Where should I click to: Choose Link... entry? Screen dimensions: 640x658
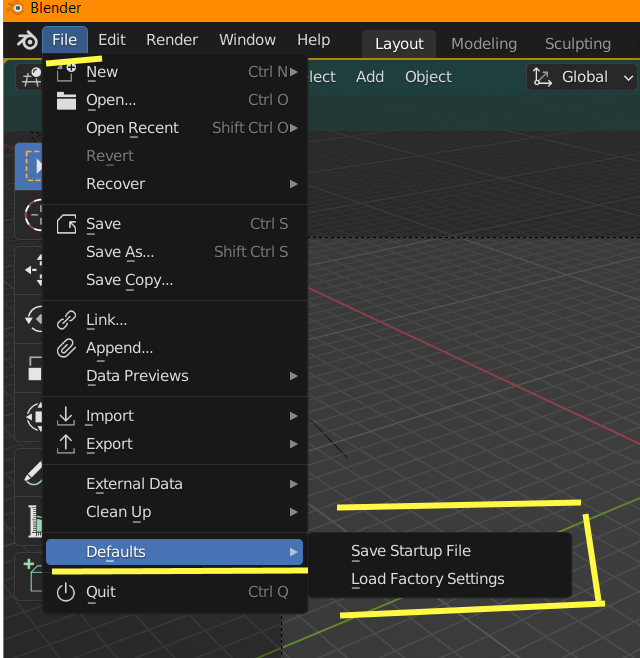[x=175, y=320]
